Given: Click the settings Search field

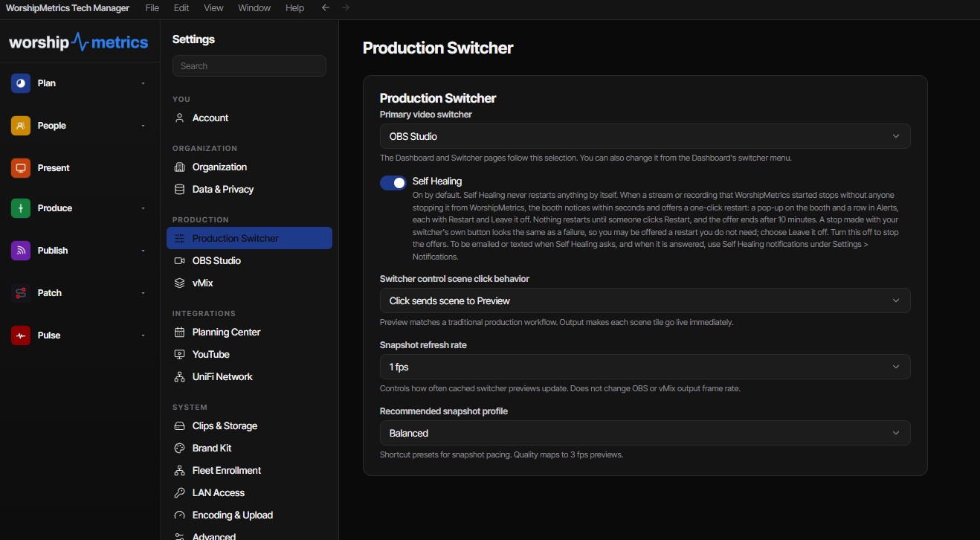Looking at the screenshot, I should tap(249, 65).
